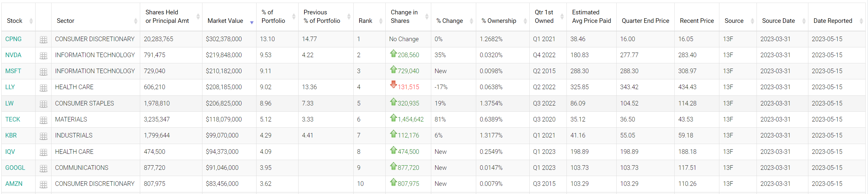Open the table icon next to NVDA

click(x=43, y=56)
